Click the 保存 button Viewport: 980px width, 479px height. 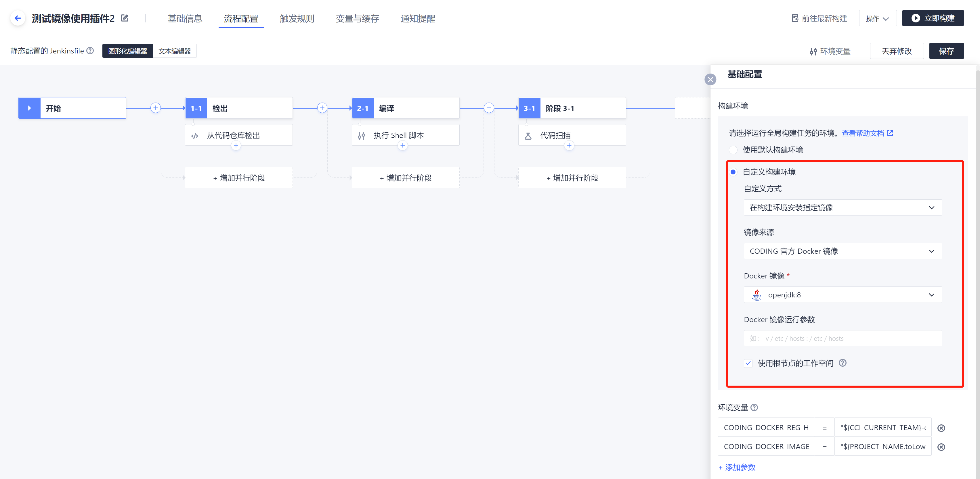tap(946, 51)
